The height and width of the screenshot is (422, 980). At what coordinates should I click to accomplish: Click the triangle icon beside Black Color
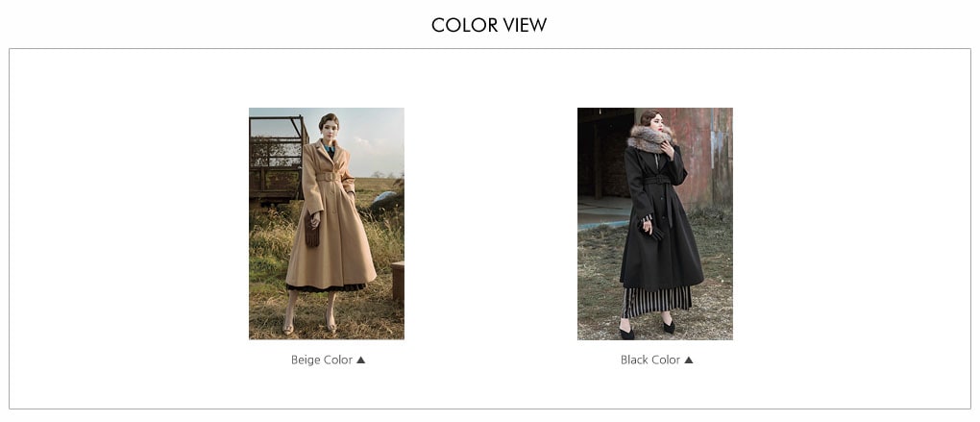click(689, 360)
